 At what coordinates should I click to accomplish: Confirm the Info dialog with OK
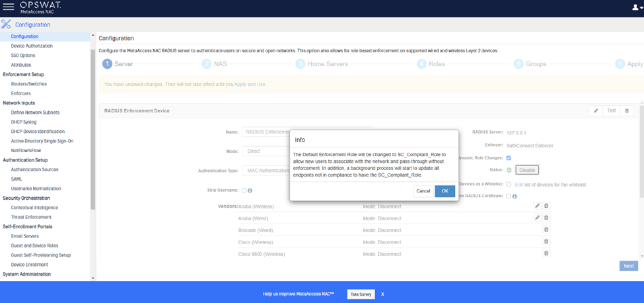[445, 191]
